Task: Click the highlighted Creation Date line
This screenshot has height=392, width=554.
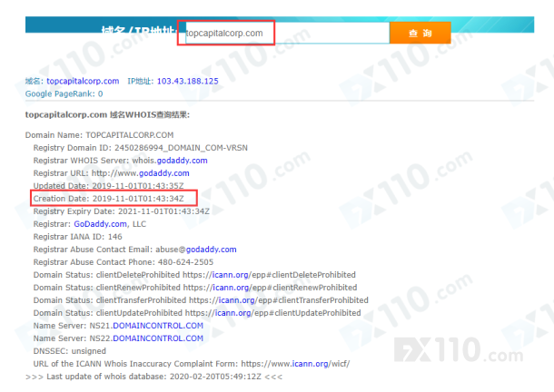Action: tap(108, 198)
